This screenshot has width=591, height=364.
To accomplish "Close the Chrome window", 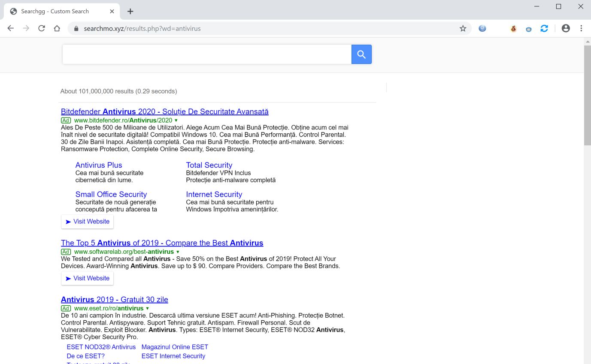I will coord(581,6).
